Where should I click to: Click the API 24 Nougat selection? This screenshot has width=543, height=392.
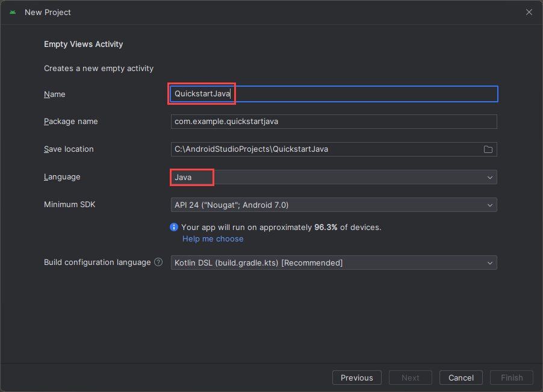point(271,205)
